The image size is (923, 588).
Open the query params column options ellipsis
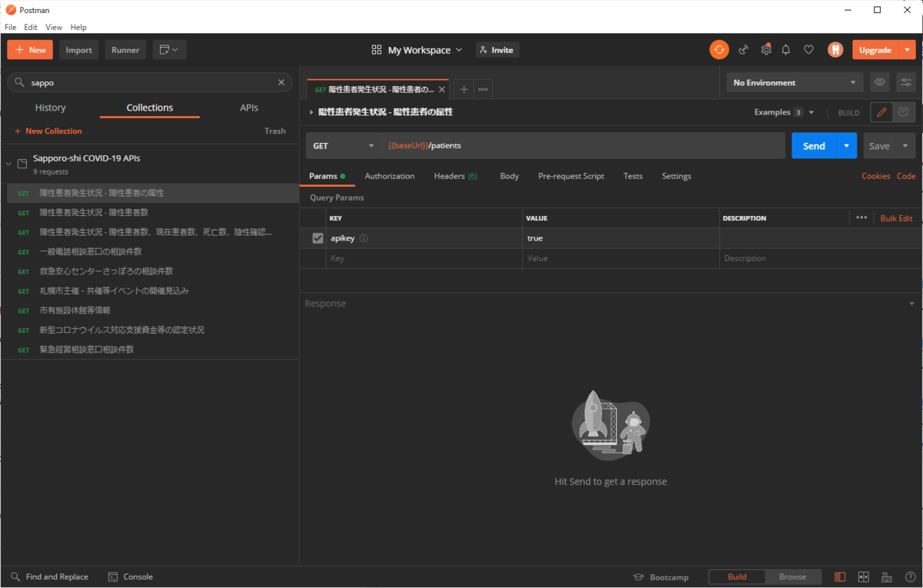coord(861,218)
